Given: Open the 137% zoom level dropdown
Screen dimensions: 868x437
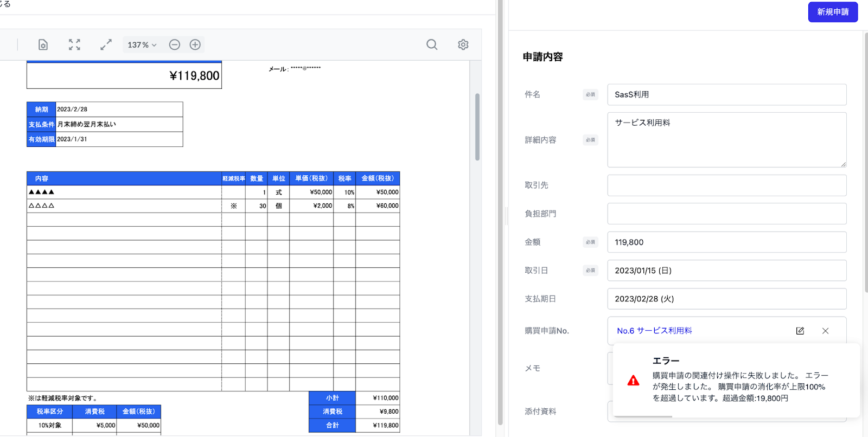Looking at the screenshot, I should [142, 45].
